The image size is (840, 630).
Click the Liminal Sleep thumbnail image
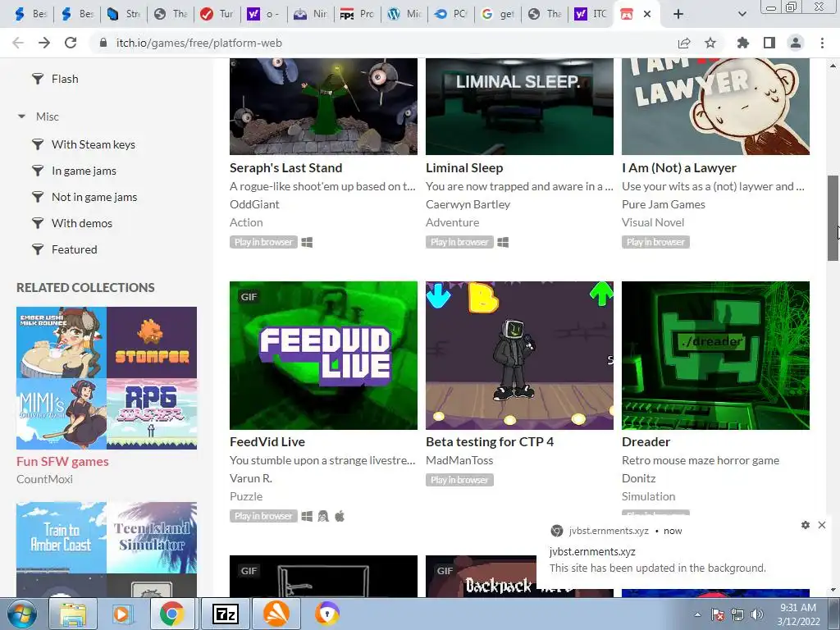(519, 106)
